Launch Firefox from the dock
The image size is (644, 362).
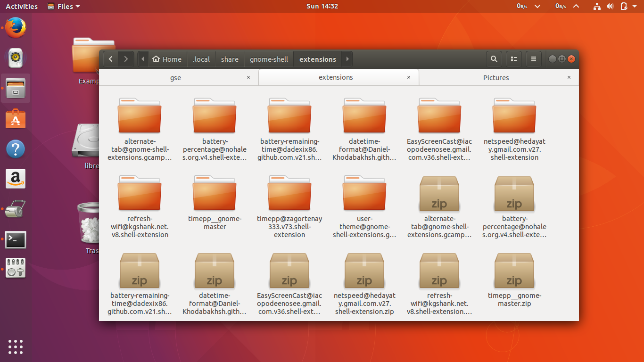click(16, 27)
